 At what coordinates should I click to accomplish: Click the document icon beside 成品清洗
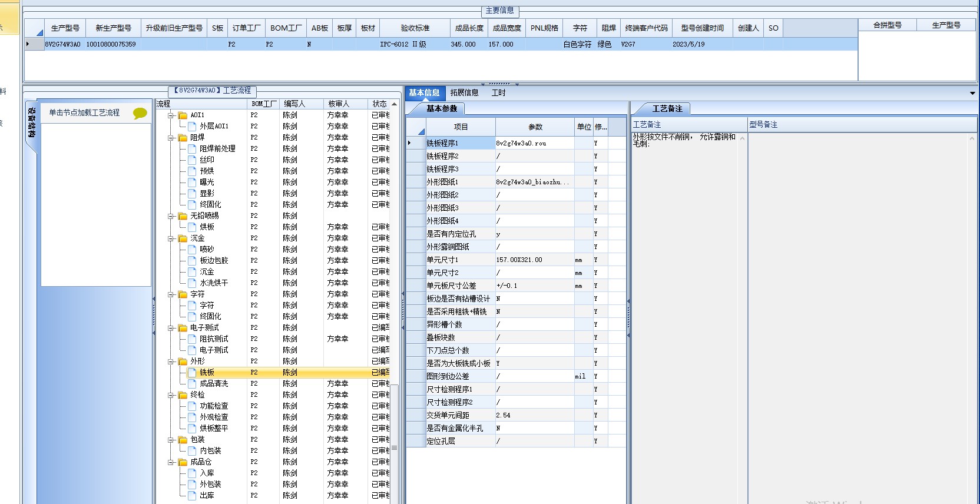(x=192, y=383)
